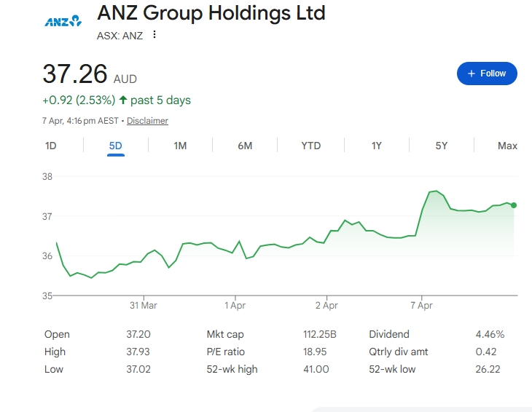Click the Qtrly div amt label
The image size is (532, 412).
399,352
